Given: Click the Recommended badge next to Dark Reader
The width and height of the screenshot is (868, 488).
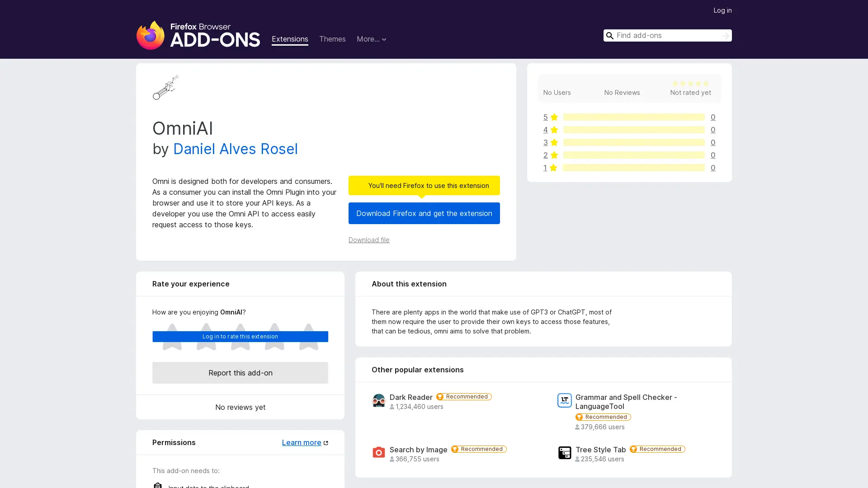Looking at the screenshot, I should (x=464, y=396).
